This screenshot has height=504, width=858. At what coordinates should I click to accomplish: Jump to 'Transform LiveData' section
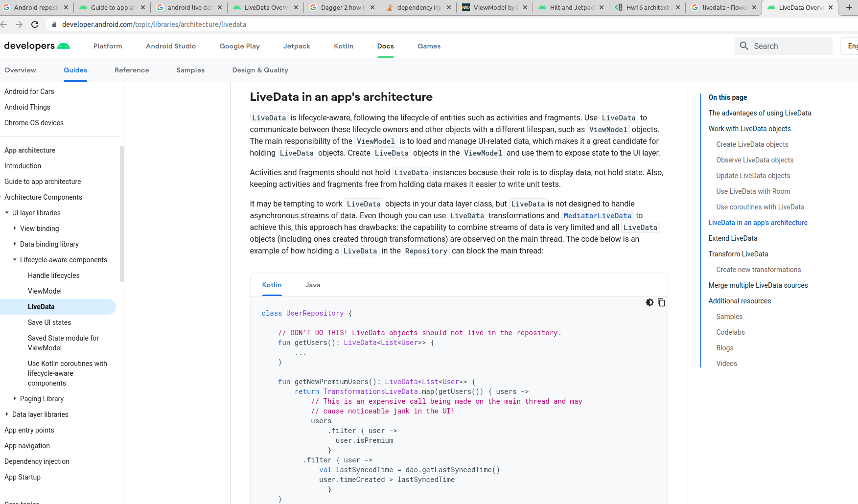(x=738, y=254)
